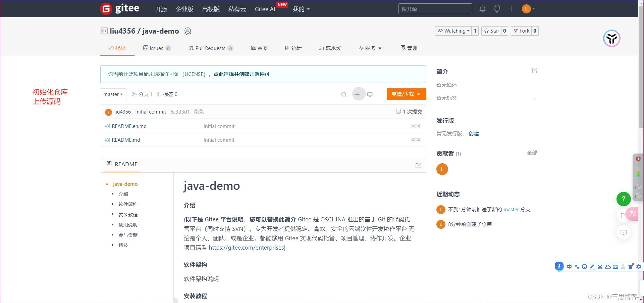This screenshot has width=644, height=303.
Task: Open the README.en.md file
Action: pyautogui.click(x=129, y=126)
